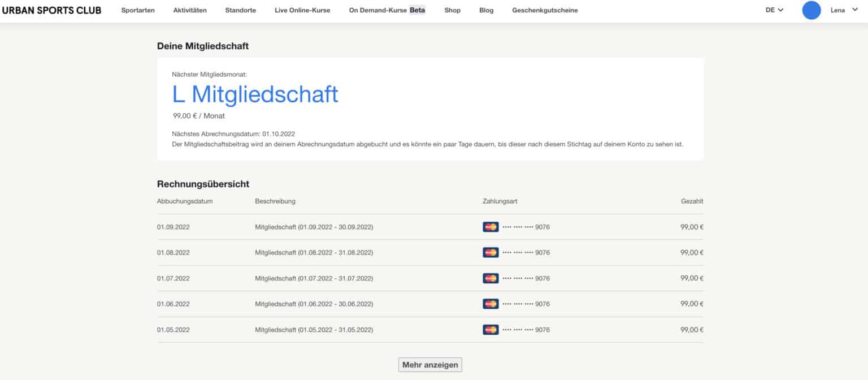
Task: Click the Deine Mitgliedschaft heading
Action: [203, 46]
